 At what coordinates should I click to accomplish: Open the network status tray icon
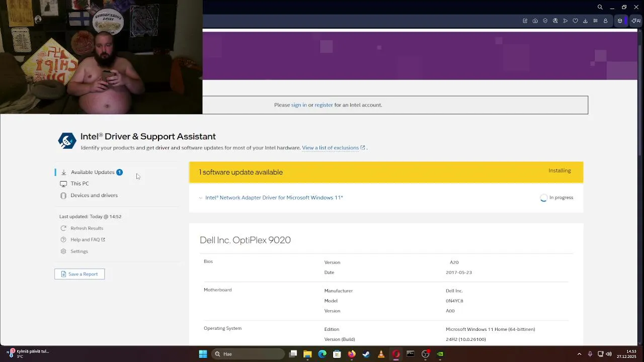click(600, 354)
